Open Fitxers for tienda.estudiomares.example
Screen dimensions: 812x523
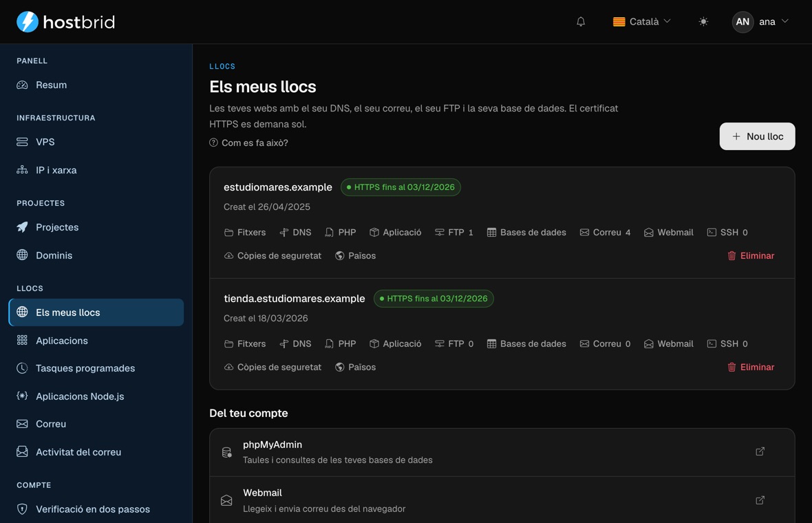(245, 344)
